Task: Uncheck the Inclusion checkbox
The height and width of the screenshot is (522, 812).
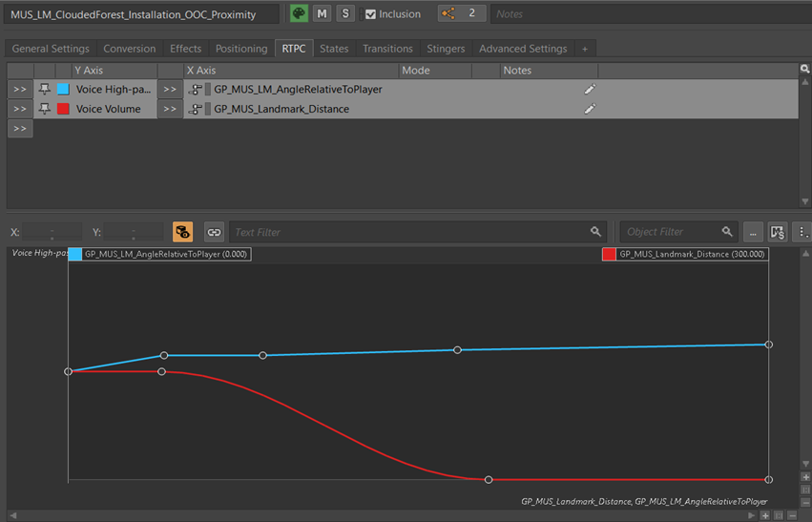Action: click(370, 14)
